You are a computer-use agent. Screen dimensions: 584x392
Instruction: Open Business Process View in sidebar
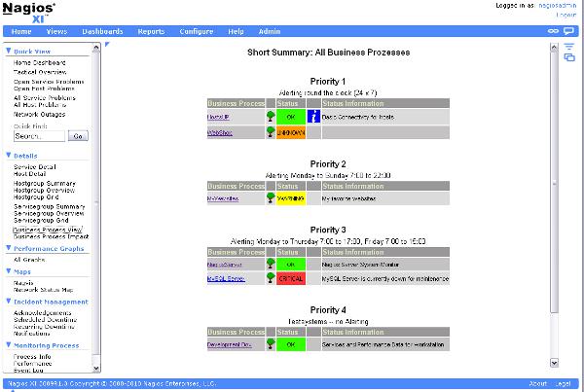click(x=48, y=230)
